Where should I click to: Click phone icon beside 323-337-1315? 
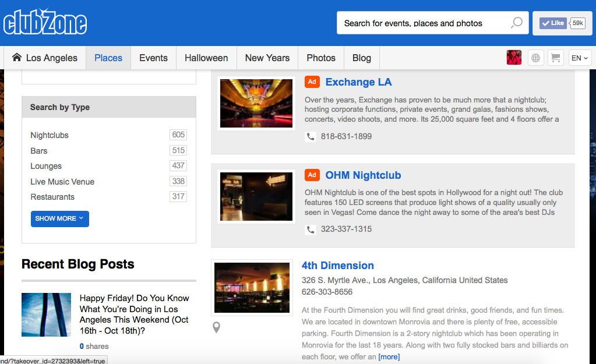[311, 229]
